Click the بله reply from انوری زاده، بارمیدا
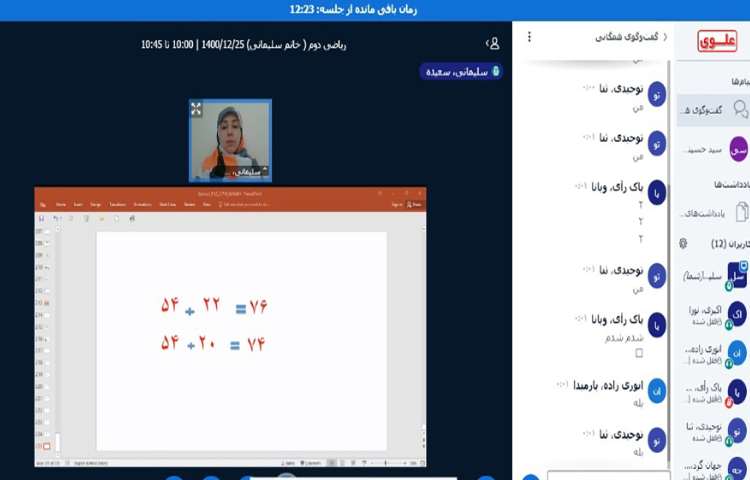This screenshot has height=480, width=750. [x=638, y=403]
